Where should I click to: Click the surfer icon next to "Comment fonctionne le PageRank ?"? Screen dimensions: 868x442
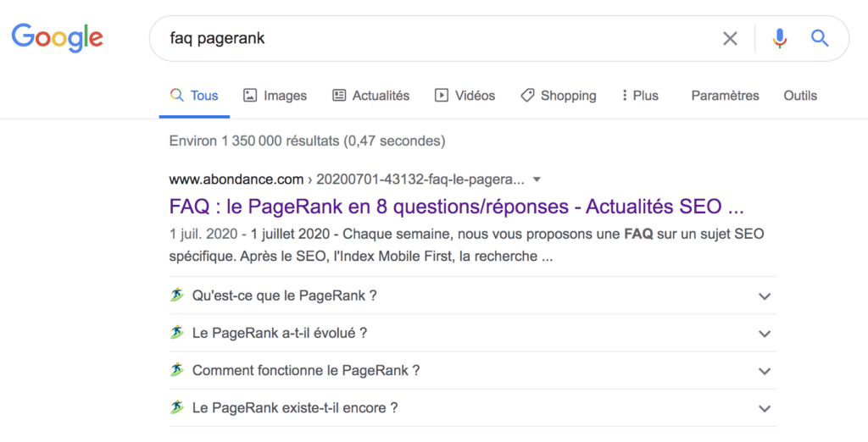tap(176, 369)
